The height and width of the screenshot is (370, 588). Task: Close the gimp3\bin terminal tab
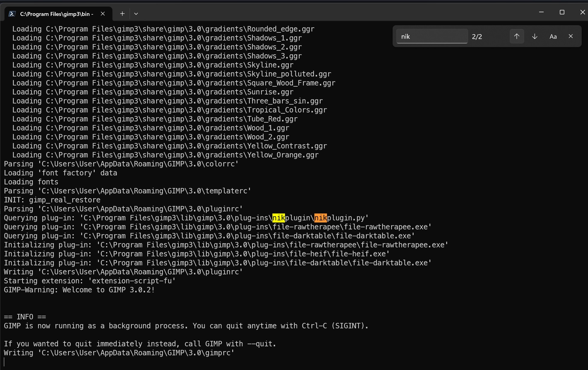pyautogui.click(x=103, y=14)
